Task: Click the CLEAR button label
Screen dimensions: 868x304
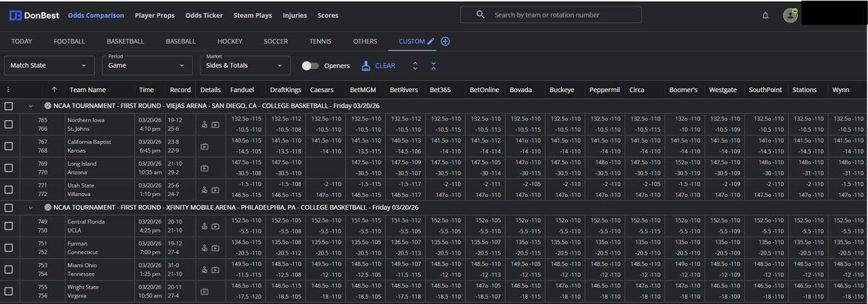Action: pyautogui.click(x=385, y=66)
